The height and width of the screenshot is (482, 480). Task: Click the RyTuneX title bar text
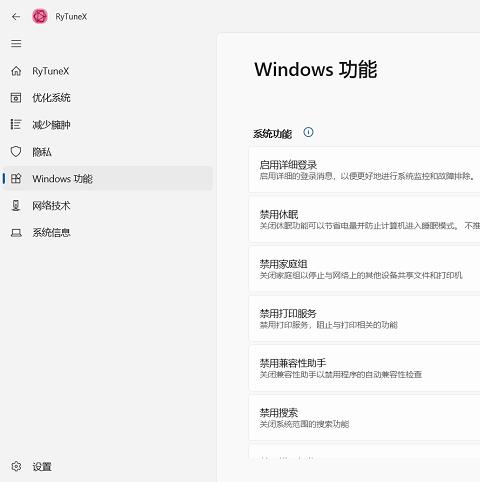coord(71,17)
